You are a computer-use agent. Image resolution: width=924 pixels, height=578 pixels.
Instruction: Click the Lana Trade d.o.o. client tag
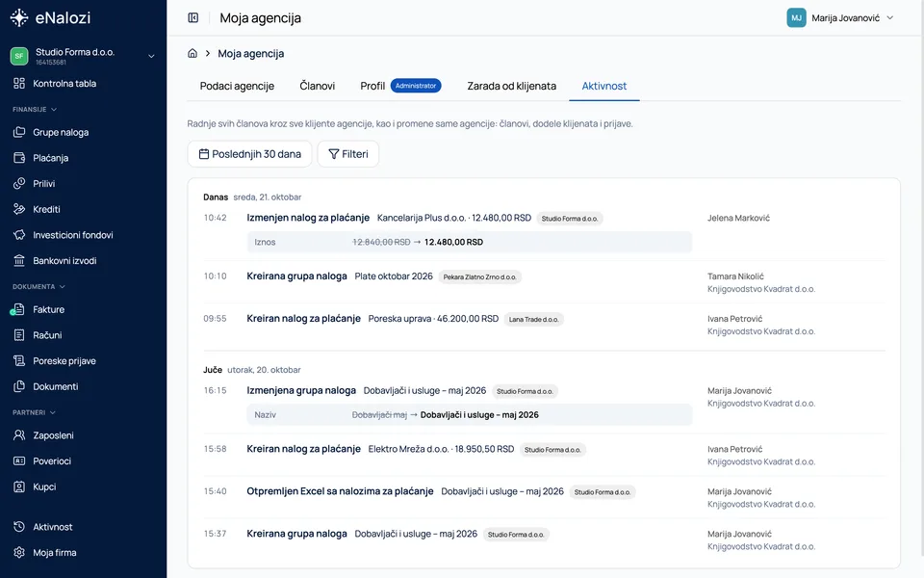tap(534, 319)
